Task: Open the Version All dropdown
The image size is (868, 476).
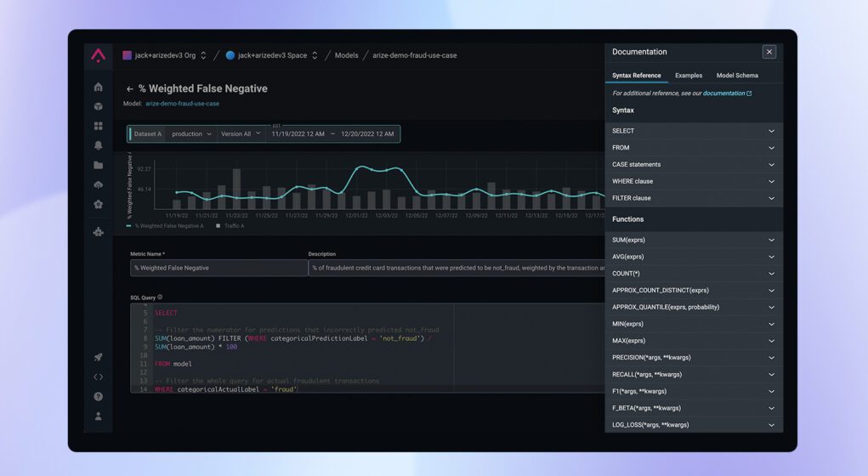Action: [x=241, y=134]
